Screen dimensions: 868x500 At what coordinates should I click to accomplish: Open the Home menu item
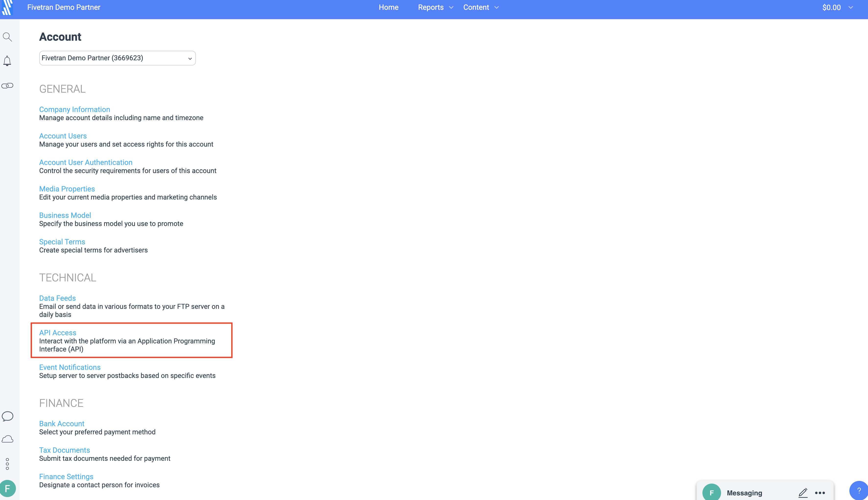[389, 7]
